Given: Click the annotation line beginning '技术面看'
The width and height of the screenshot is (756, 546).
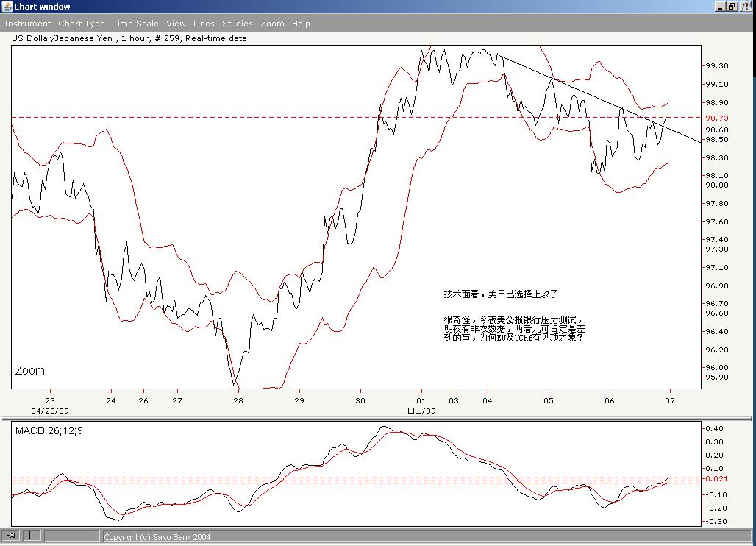Looking at the screenshot, I should 501,294.
